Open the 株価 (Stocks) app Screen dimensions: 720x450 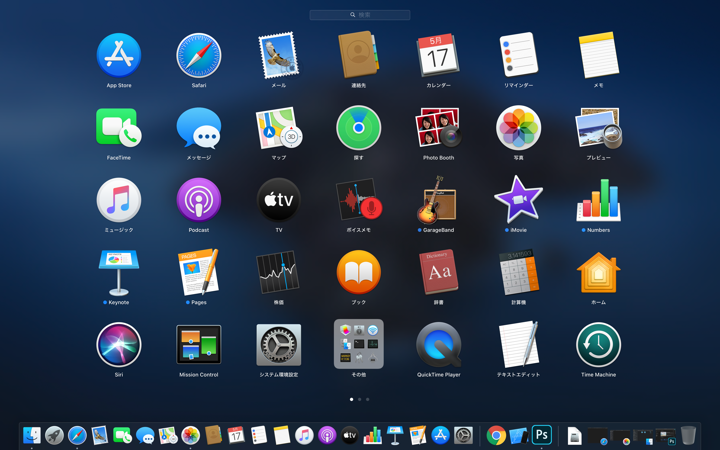point(279,272)
